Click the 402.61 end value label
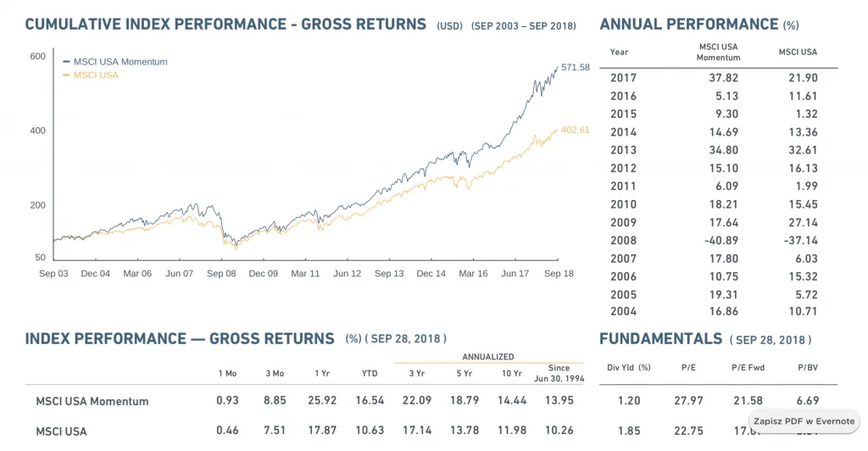 [576, 130]
